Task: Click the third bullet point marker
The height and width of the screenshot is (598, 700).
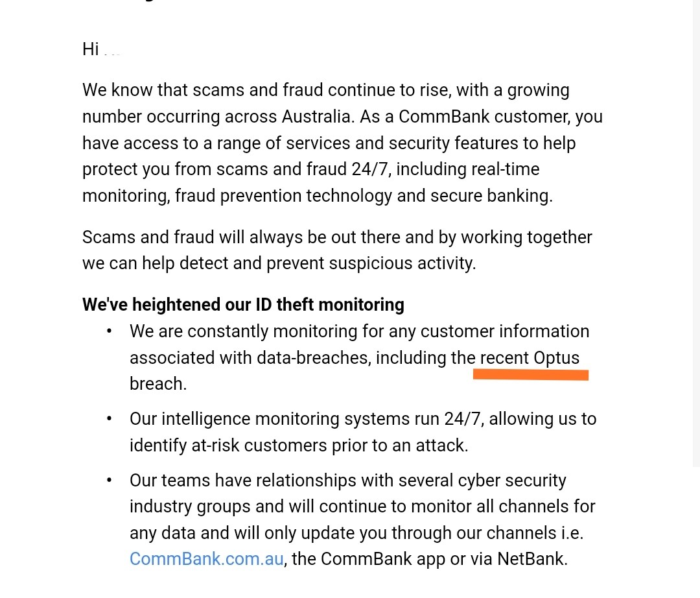Action: coord(109,481)
